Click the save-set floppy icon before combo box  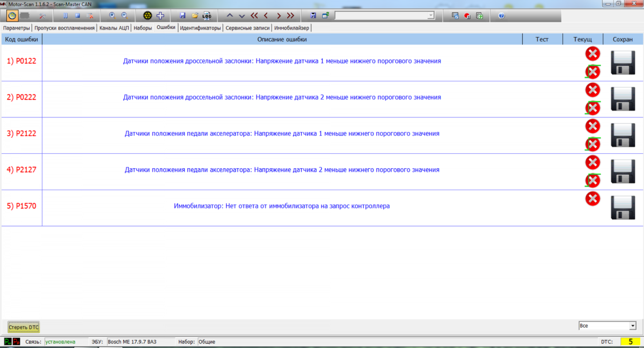click(313, 16)
